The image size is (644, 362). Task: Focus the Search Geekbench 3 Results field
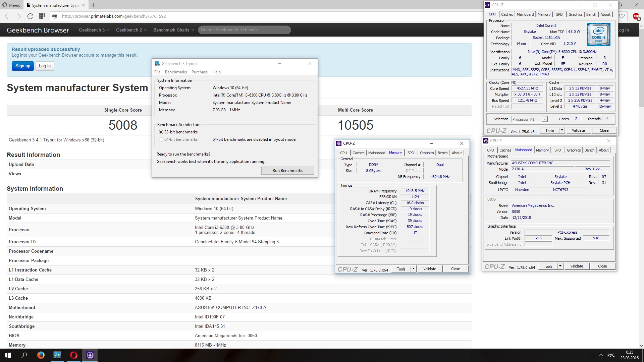pos(244,30)
